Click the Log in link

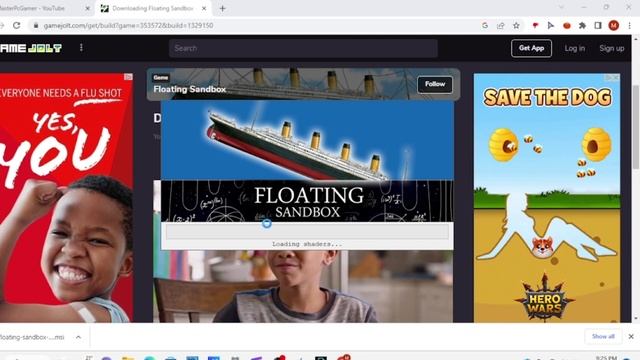point(575,48)
